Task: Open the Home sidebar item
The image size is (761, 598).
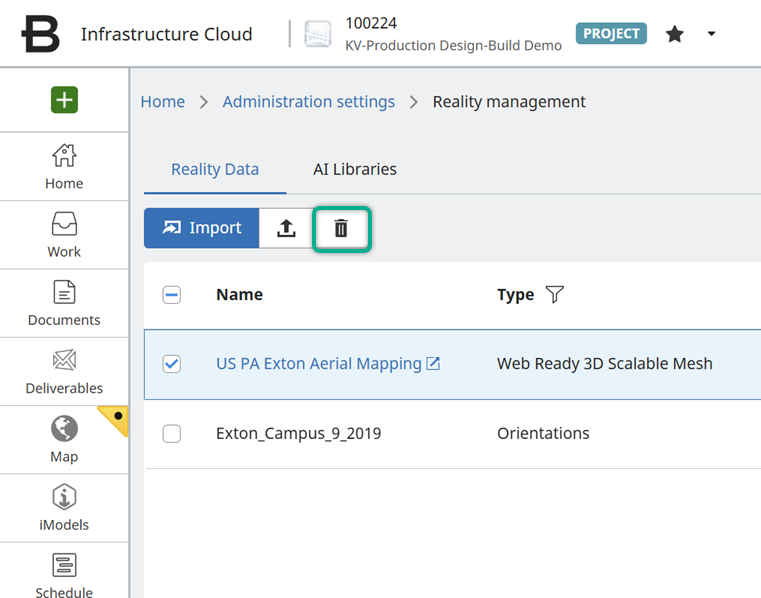Action: click(x=64, y=166)
